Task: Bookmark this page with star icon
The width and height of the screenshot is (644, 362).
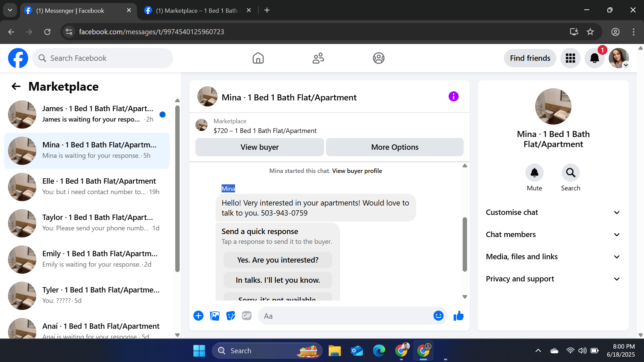Action: tap(590, 32)
